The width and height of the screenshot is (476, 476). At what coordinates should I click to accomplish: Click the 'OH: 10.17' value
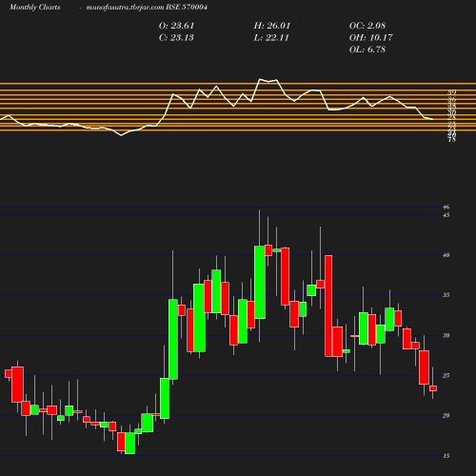click(370, 38)
